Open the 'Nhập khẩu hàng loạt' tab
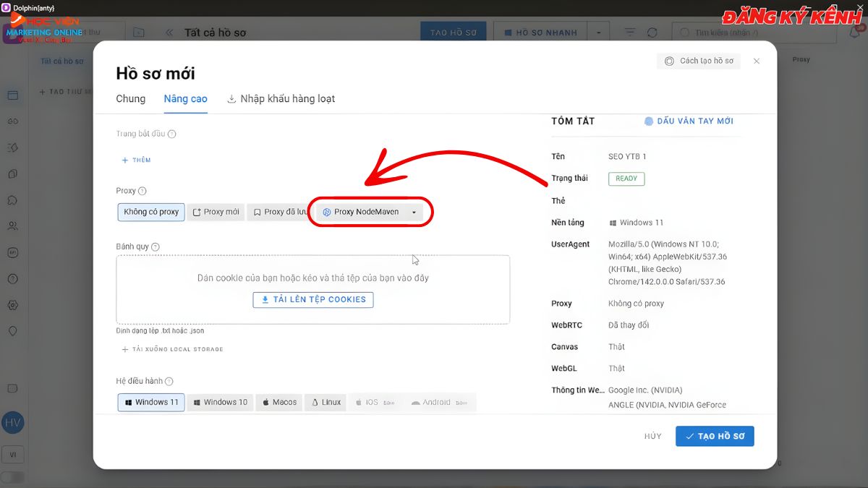868x488 pixels. 281,99
